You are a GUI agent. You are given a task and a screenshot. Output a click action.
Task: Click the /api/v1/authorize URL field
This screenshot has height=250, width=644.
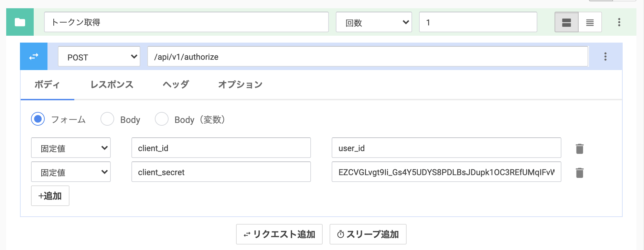pos(368,57)
